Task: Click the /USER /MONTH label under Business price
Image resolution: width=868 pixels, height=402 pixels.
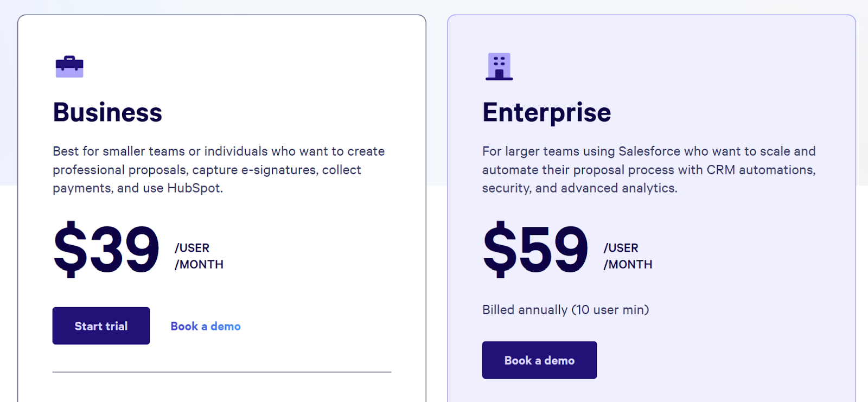Action: click(x=198, y=256)
